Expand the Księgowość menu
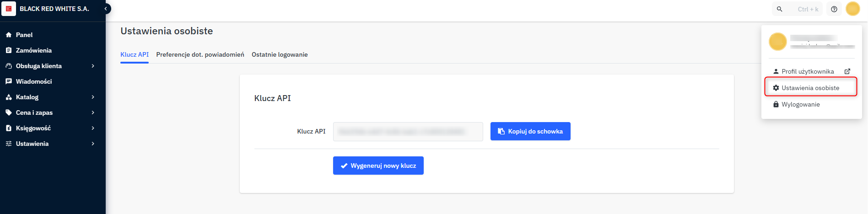 coord(93,128)
